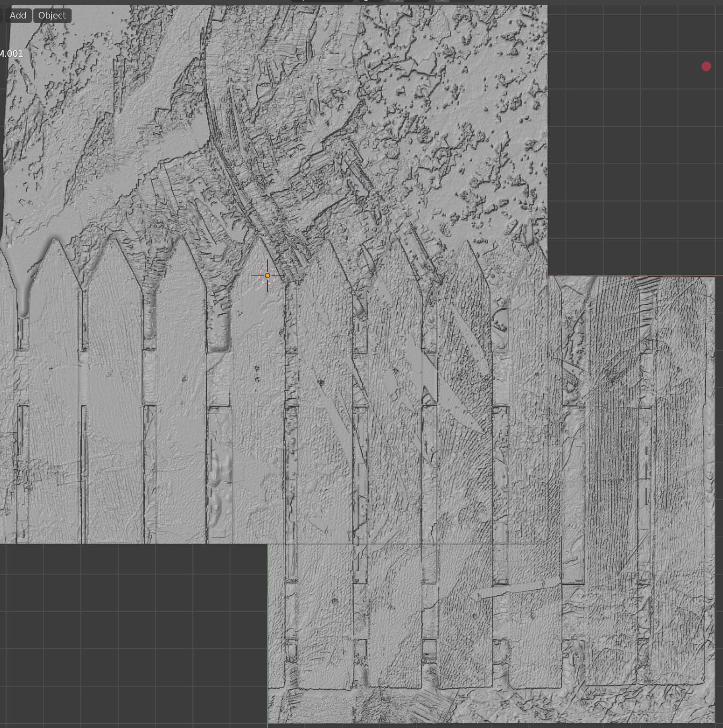Expand the snapping options dropdown

point(417,1)
